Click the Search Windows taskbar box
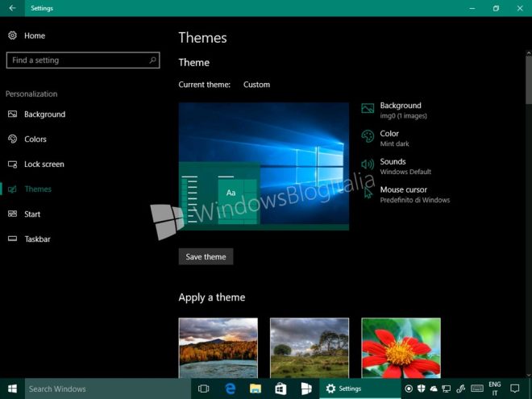Image resolution: width=532 pixels, height=399 pixels. pyautogui.click(x=108, y=389)
